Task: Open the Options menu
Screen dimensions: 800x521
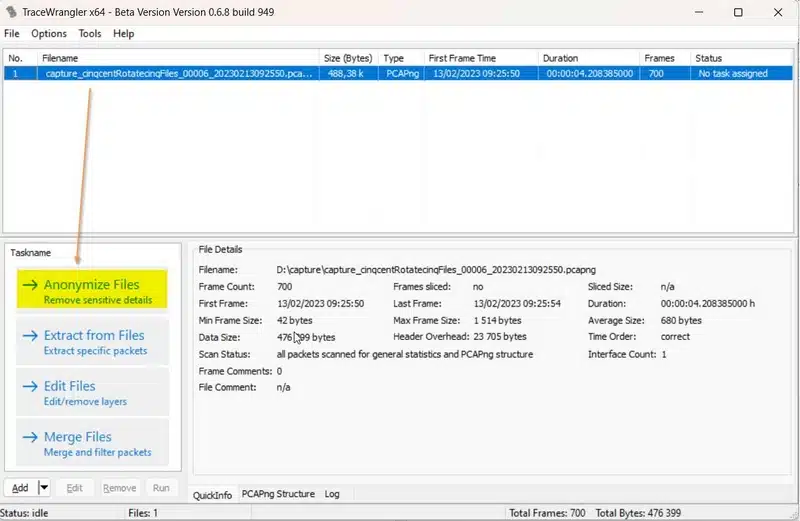Action: click(x=49, y=34)
